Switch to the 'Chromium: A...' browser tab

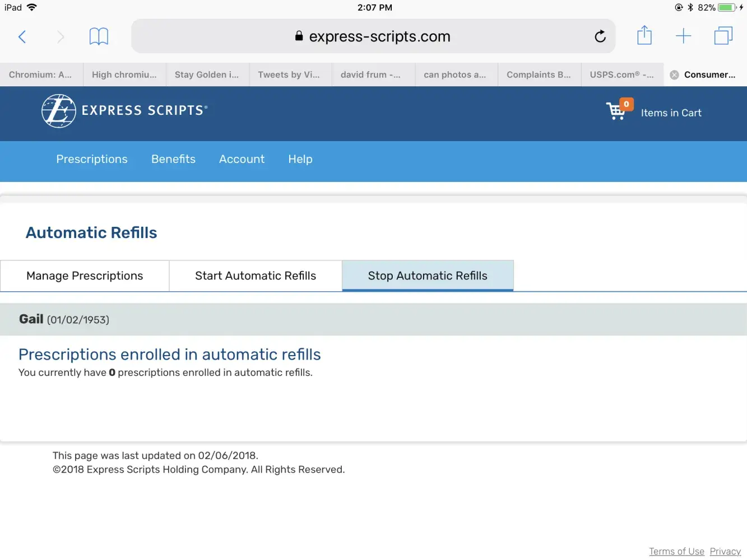41,74
